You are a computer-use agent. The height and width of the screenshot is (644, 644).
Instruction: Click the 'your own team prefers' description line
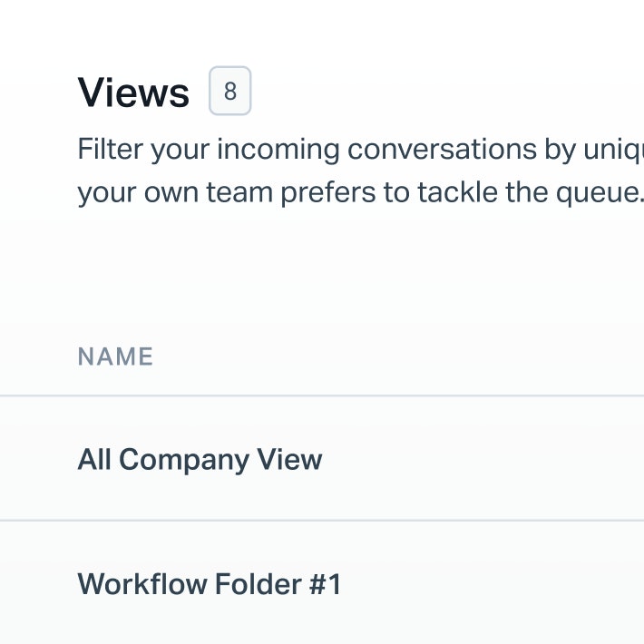[360, 192]
